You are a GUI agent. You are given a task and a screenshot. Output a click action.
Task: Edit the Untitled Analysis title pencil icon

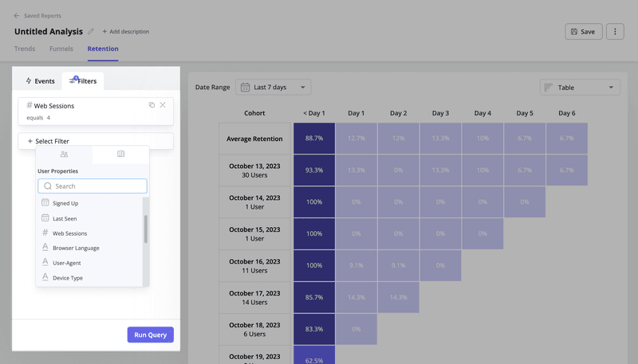(x=91, y=31)
